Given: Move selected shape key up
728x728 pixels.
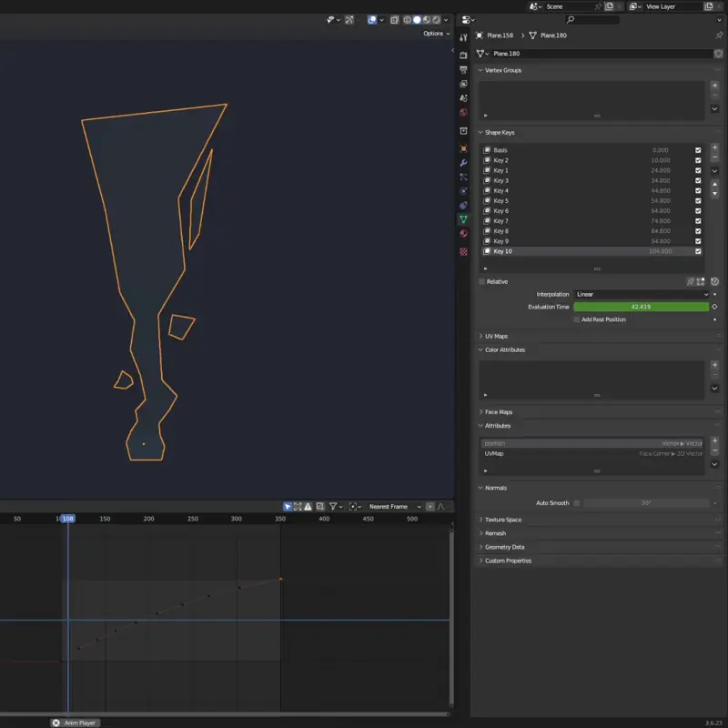Looking at the screenshot, I should 714,185.
